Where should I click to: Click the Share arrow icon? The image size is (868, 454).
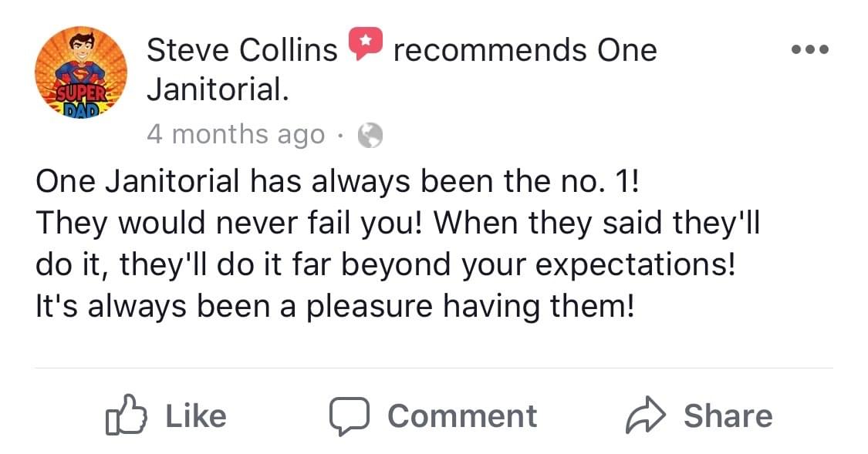(646, 415)
